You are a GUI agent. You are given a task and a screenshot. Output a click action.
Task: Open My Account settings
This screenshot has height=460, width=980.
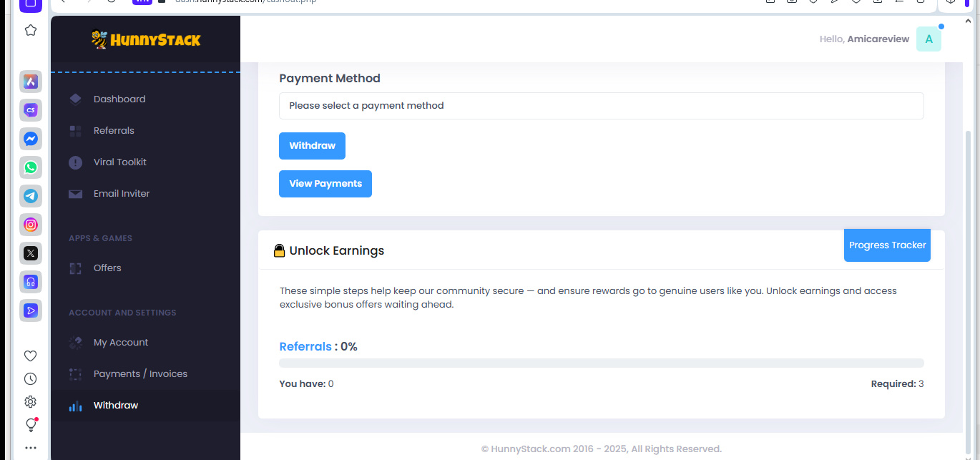[121, 342]
